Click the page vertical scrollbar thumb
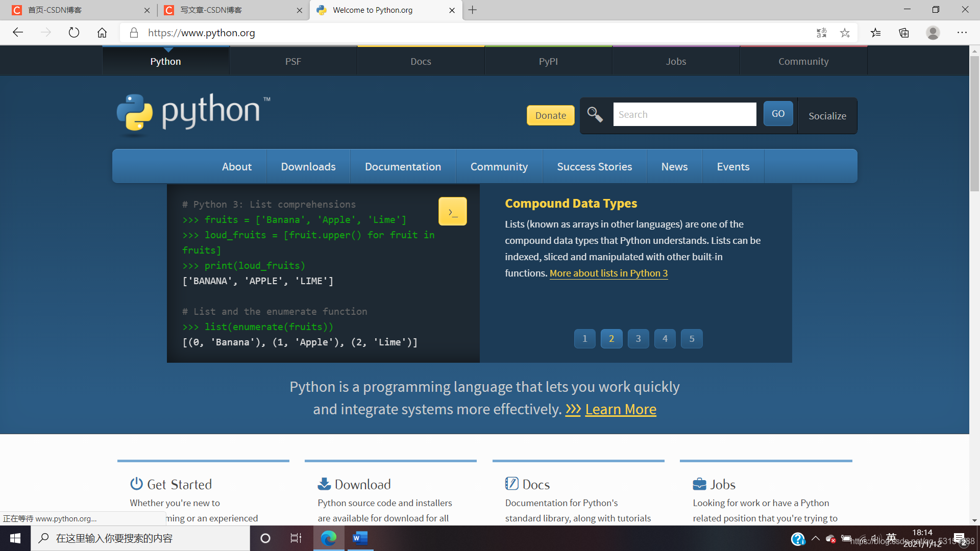 tap(974, 123)
